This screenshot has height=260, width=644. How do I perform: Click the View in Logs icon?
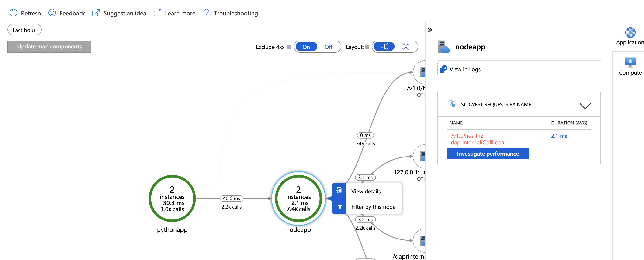coord(443,69)
